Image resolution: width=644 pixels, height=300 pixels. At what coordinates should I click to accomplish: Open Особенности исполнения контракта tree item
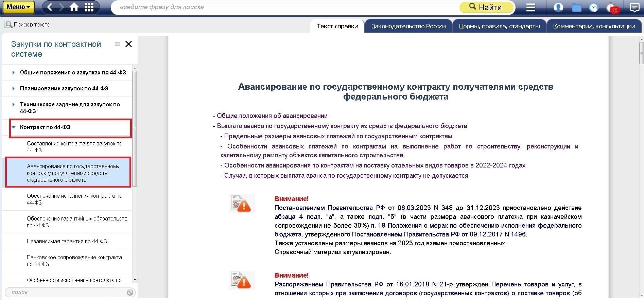(74, 280)
